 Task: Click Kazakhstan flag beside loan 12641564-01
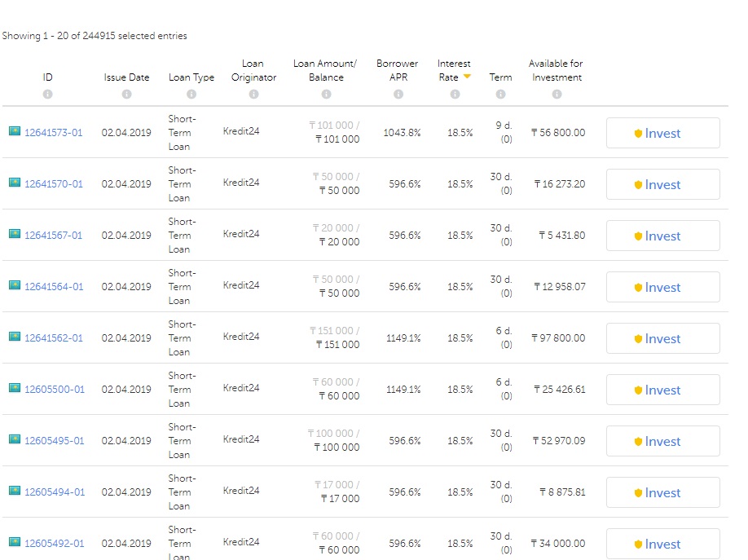click(15, 285)
